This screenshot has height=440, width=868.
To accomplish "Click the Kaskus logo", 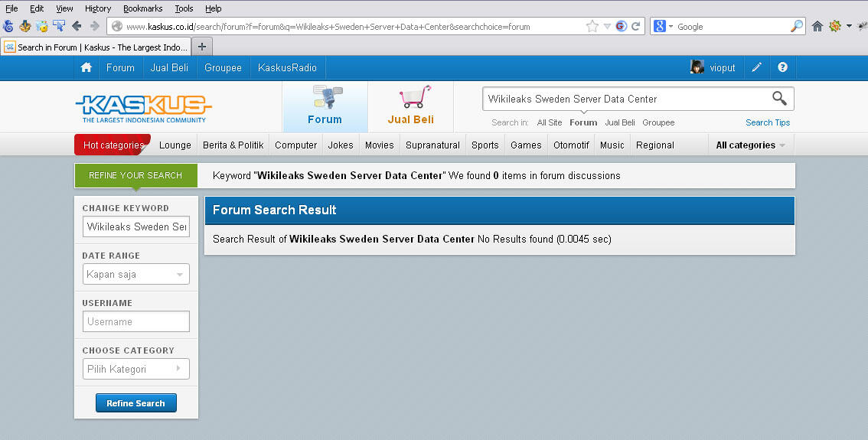I will [x=144, y=109].
